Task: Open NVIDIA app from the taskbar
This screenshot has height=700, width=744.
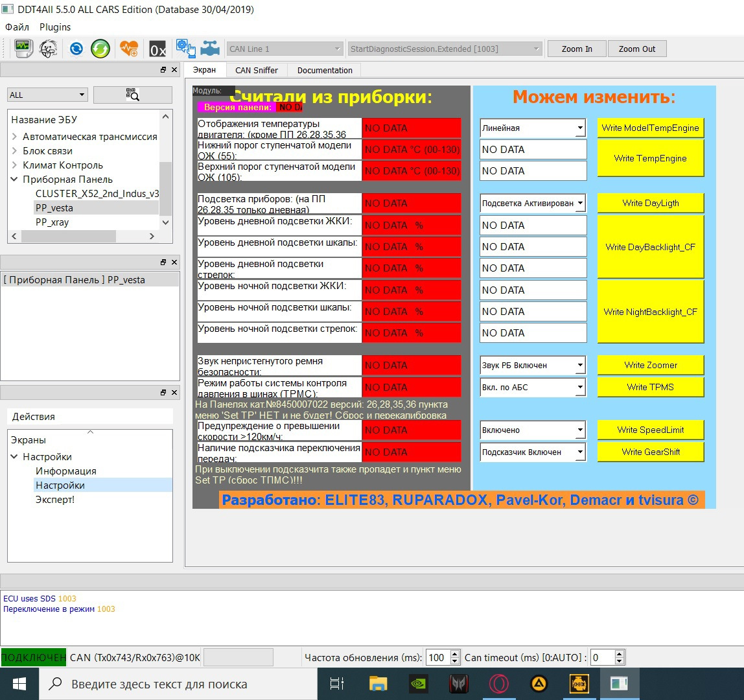Action: pos(419,684)
